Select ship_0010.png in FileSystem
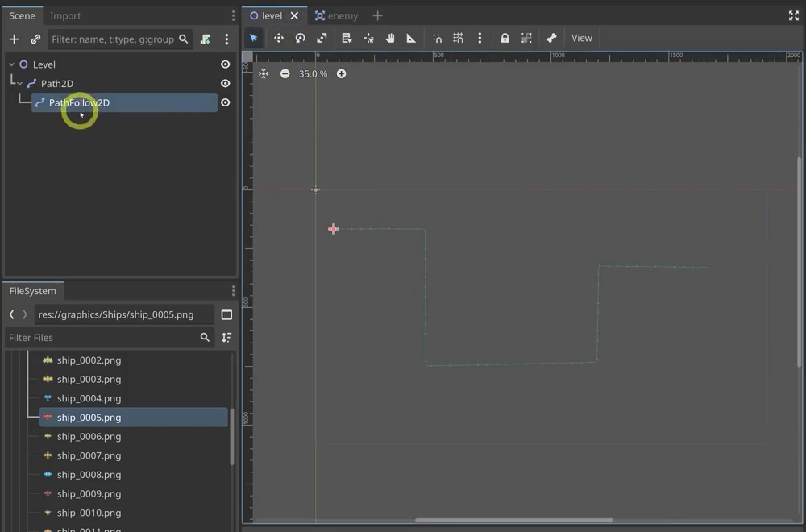The width and height of the screenshot is (806, 532). (x=89, y=513)
